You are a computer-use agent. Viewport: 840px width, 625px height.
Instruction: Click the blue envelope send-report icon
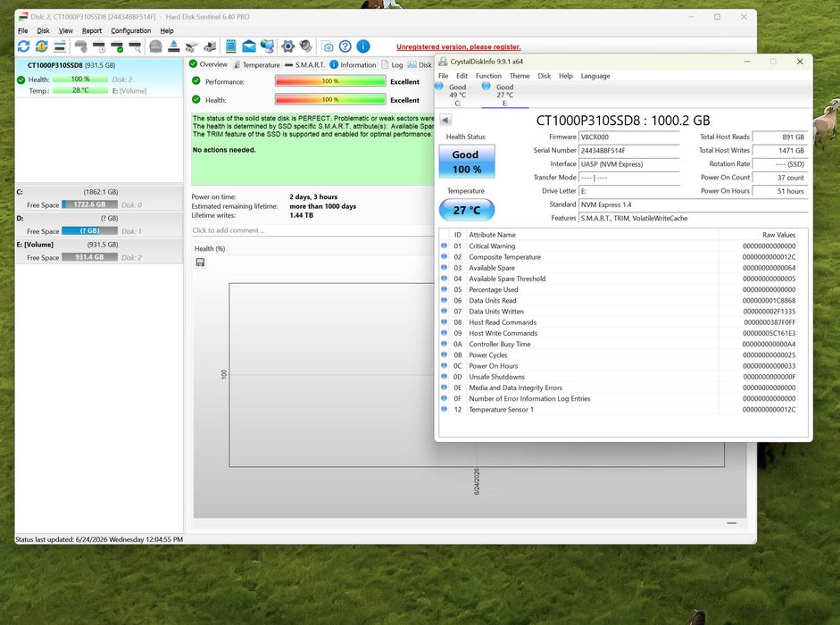click(x=249, y=46)
